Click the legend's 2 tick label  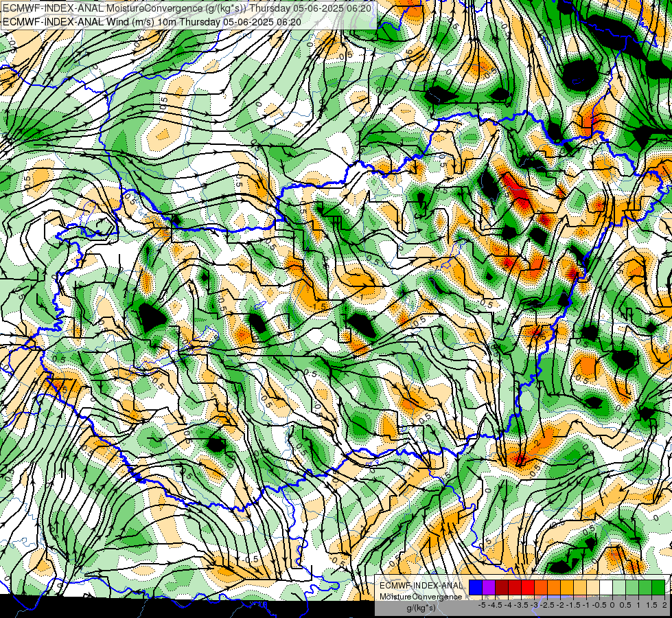coord(664,605)
